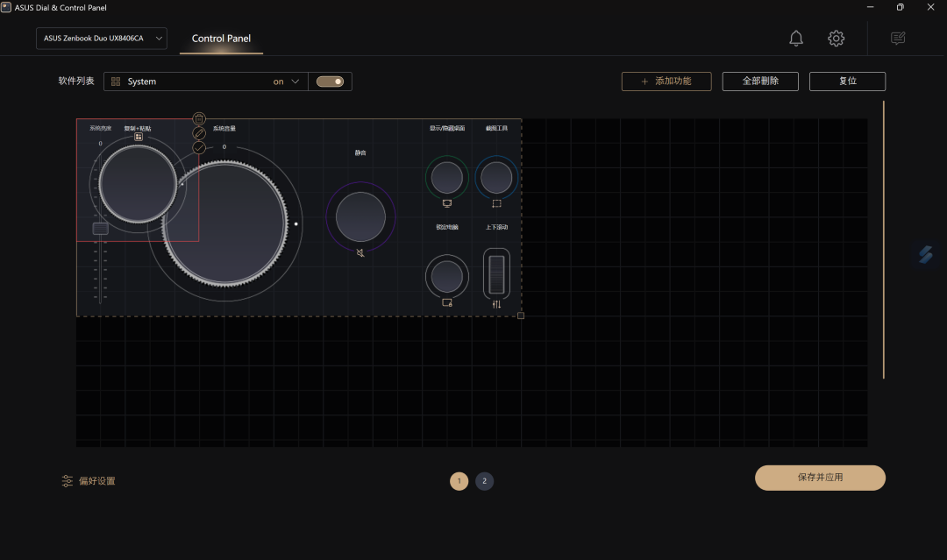Click the 截图工具 screenshot tool dial
This screenshot has width=947, height=560.
coord(496,178)
